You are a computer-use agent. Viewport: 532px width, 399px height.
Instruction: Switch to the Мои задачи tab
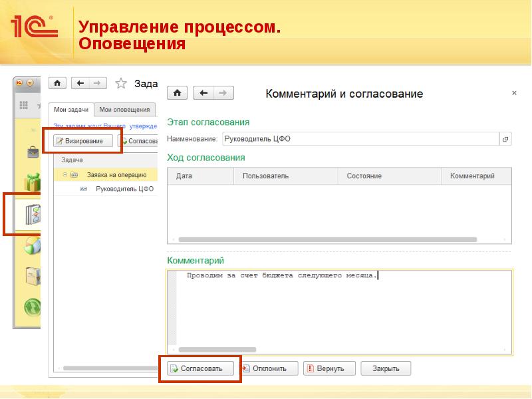pyautogui.click(x=70, y=110)
